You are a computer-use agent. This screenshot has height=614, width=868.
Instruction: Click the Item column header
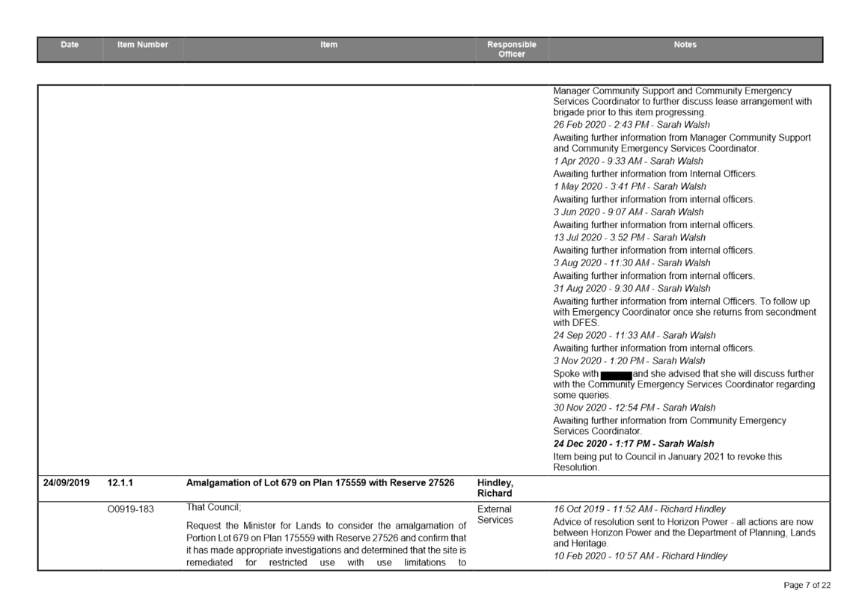click(x=328, y=50)
